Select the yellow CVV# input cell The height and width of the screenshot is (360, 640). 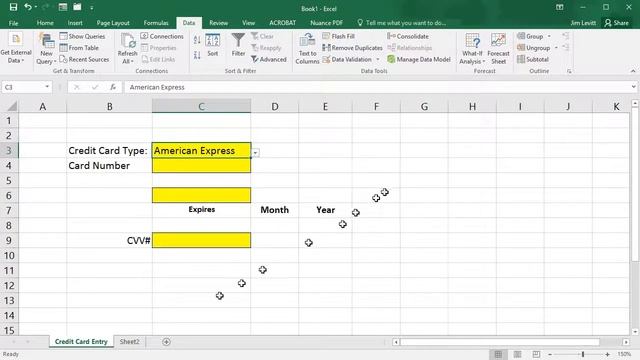(x=202, y=240)
